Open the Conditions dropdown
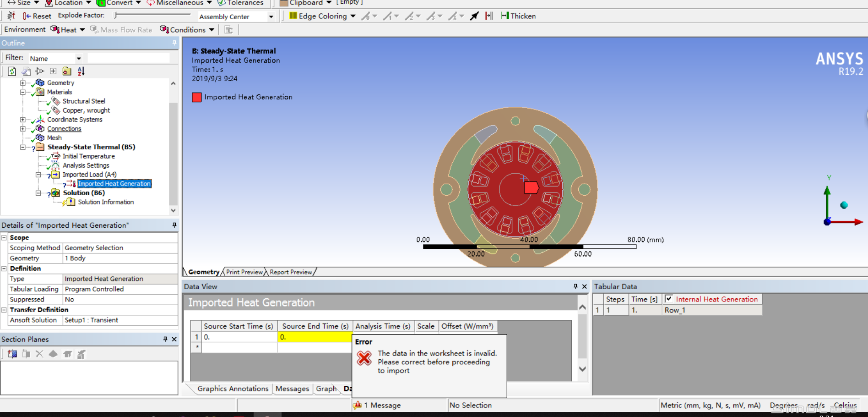868x417 pixels. click(187, 30)
